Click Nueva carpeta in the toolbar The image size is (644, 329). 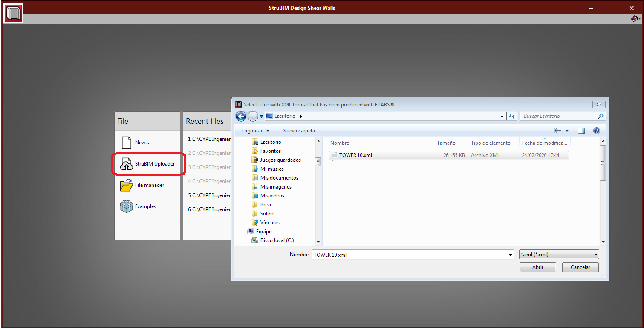(x=298, y=131)
